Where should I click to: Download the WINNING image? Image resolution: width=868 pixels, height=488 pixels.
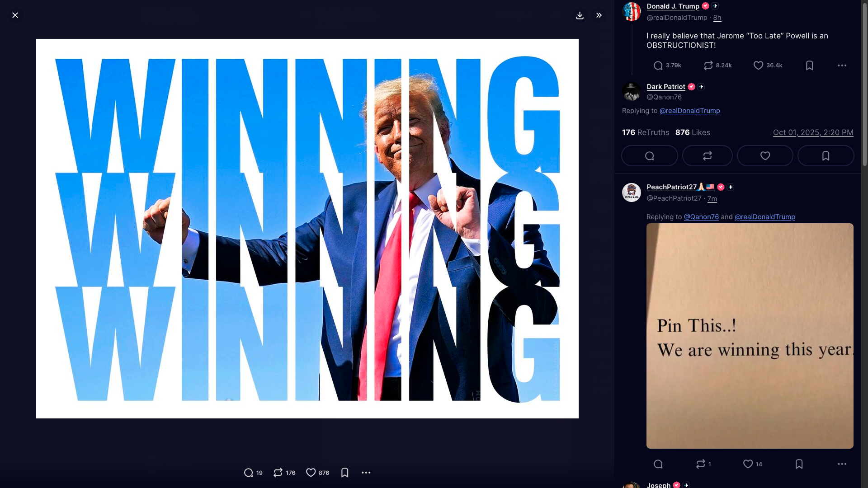(580, 15)
